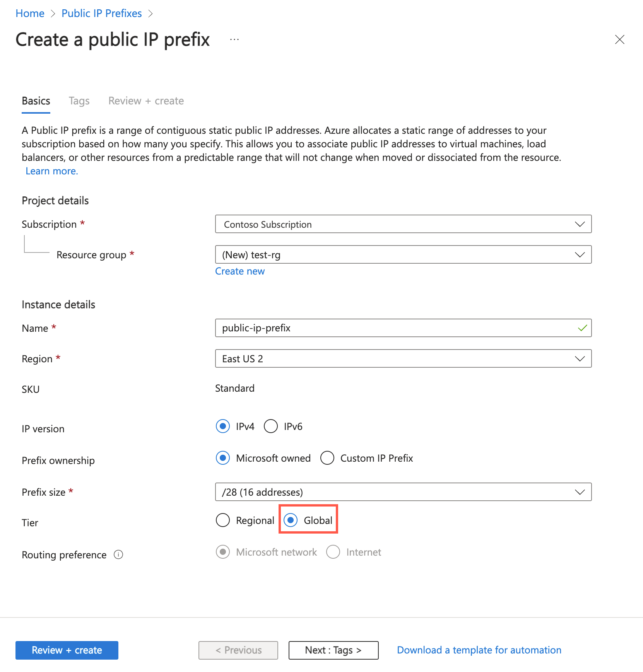This screenshot has width=643, height=672.
Task: Click the Learn more link
Action: point(51,171)
